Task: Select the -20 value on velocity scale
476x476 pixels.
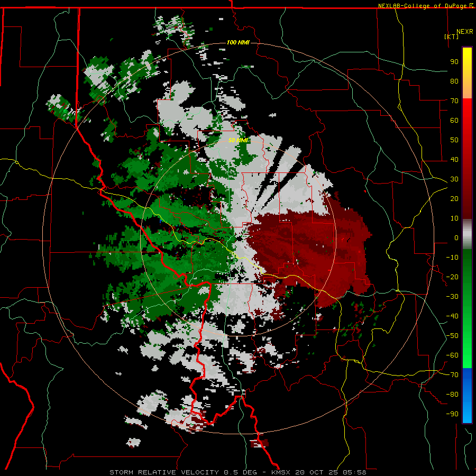Action: pos(452,277)
